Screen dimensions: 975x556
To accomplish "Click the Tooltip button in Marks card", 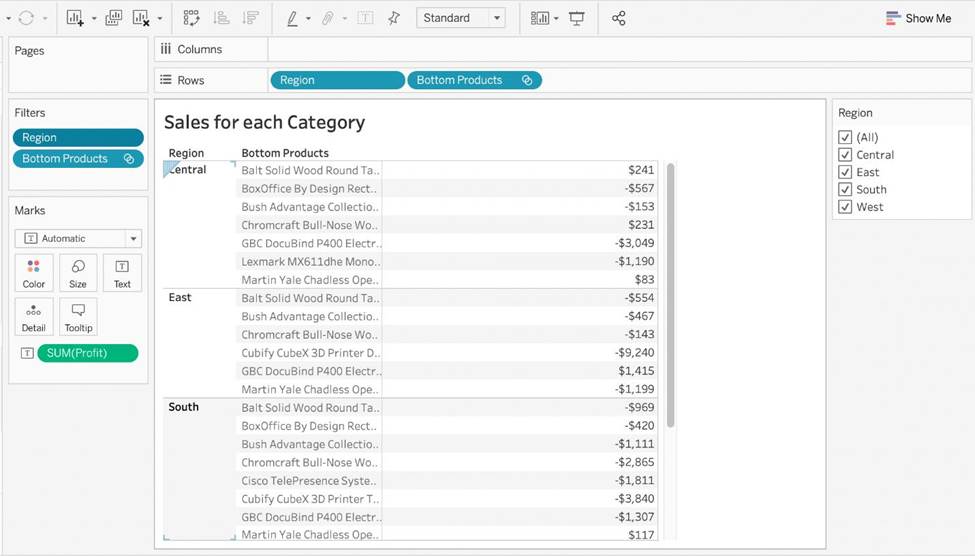I will [78, 316].
